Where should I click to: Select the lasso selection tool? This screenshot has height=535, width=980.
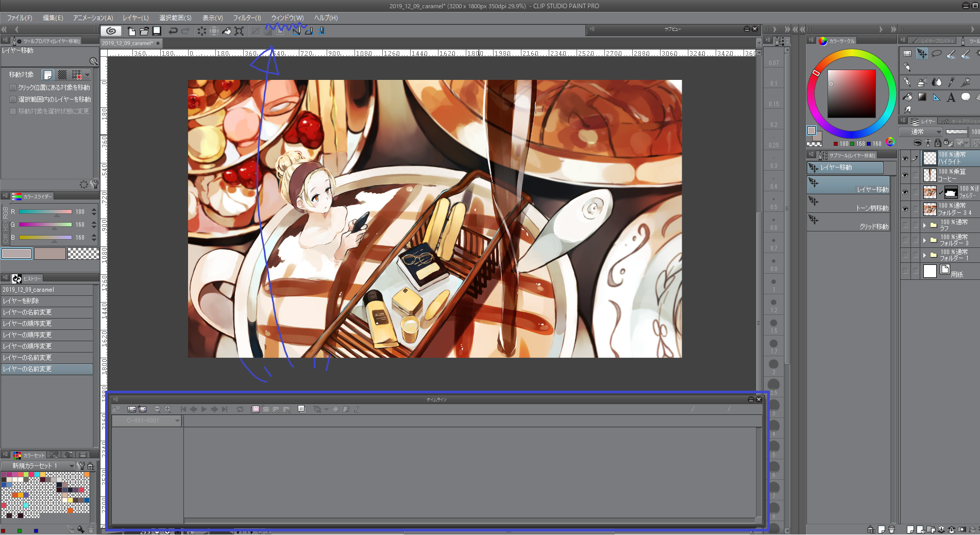(x=937, y=53)
